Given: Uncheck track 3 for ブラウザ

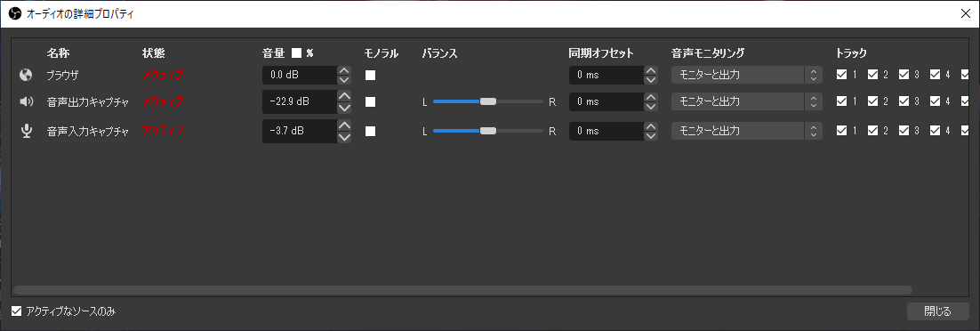Looking at the screenshot, I should coord(904,75).
